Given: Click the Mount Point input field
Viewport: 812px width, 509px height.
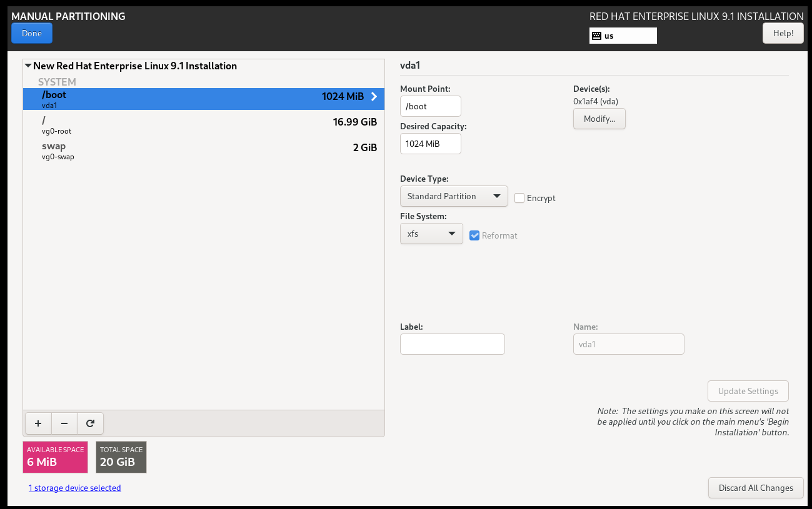Looking at the screenshot, I should tap(431, 106).
